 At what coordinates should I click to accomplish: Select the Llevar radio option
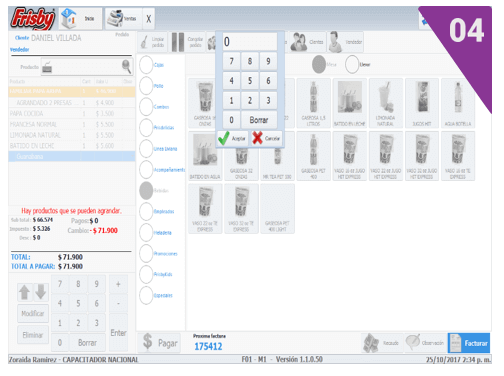click(352, 64)
